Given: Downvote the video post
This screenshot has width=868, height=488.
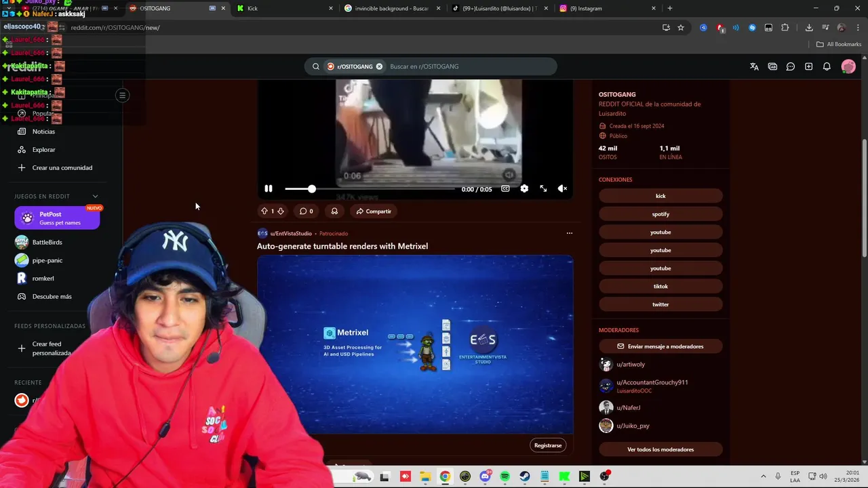Looking at the screenshot, I should (x=280, y=211).
